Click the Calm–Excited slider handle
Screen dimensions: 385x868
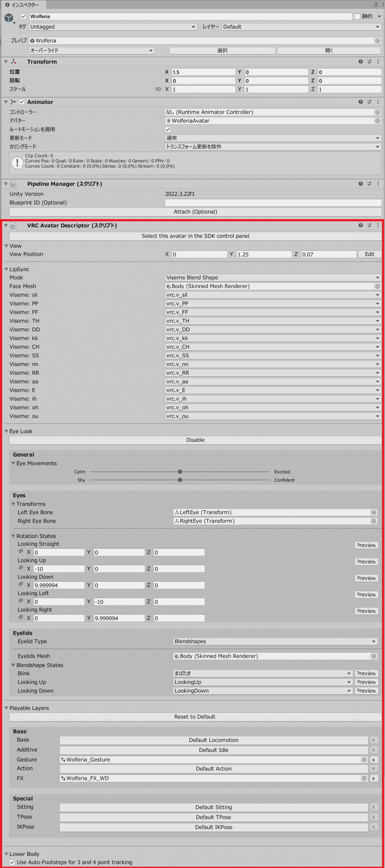click(180, 472)
